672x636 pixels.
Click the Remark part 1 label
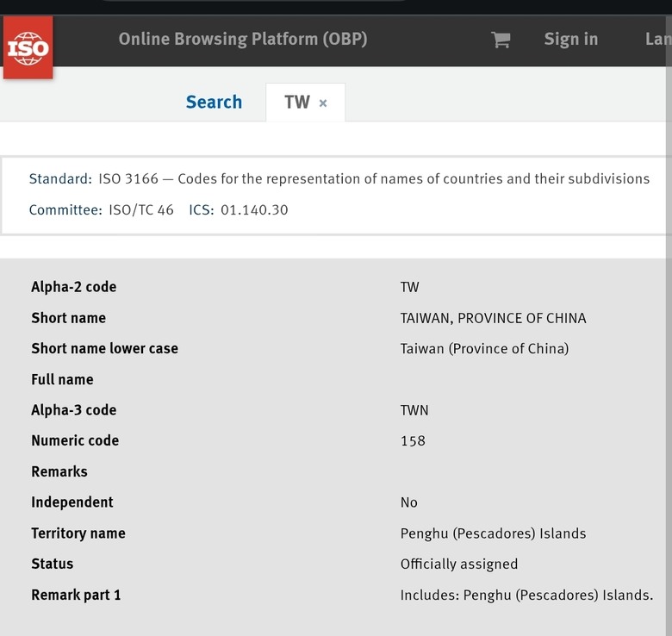tap(76, 595)
